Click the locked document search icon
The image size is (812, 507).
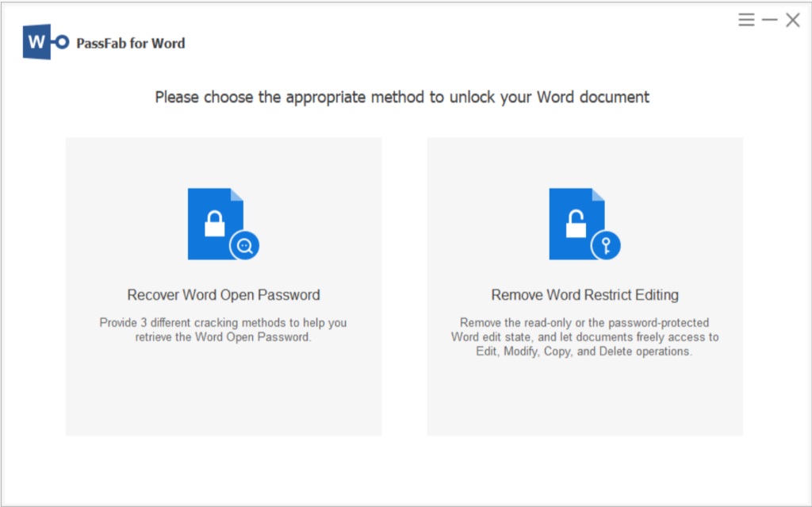pyautogui.click(x=223, y=224)
